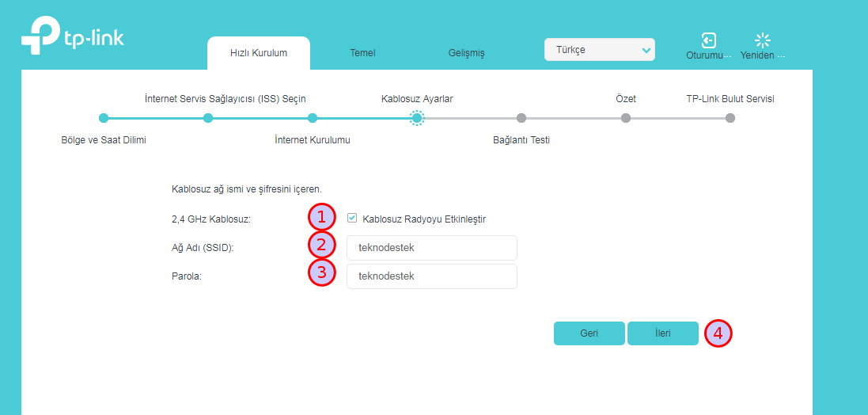Click the Bölge ve Saat Dilimi step dot
Screen dimensions: 868x415
[x=104, y=118]
